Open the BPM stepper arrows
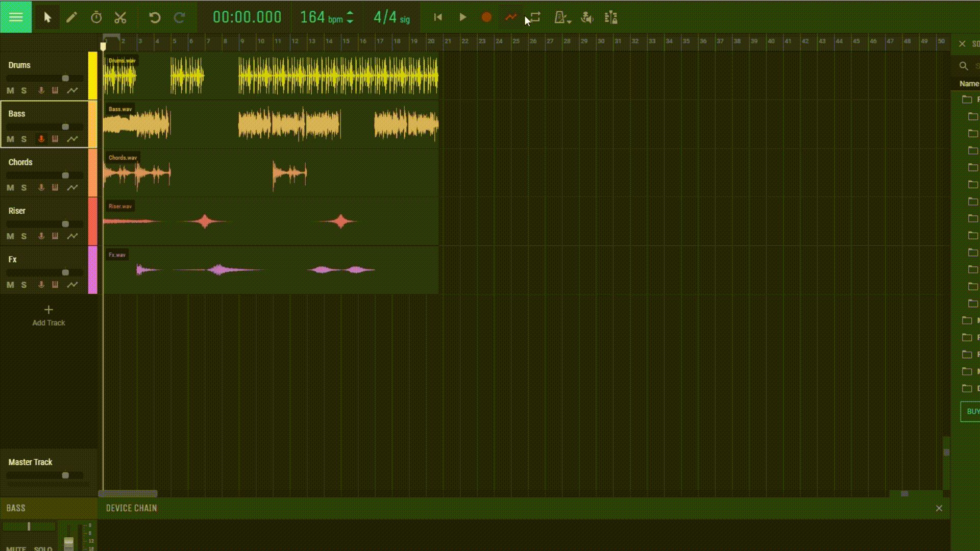Viewport: 980px width, 551px height. tap(350, 17)
